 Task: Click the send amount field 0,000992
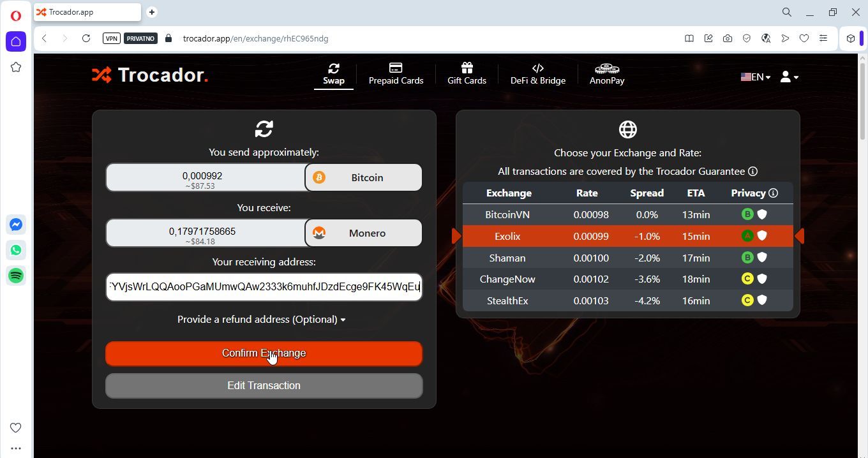pos(206,177)
